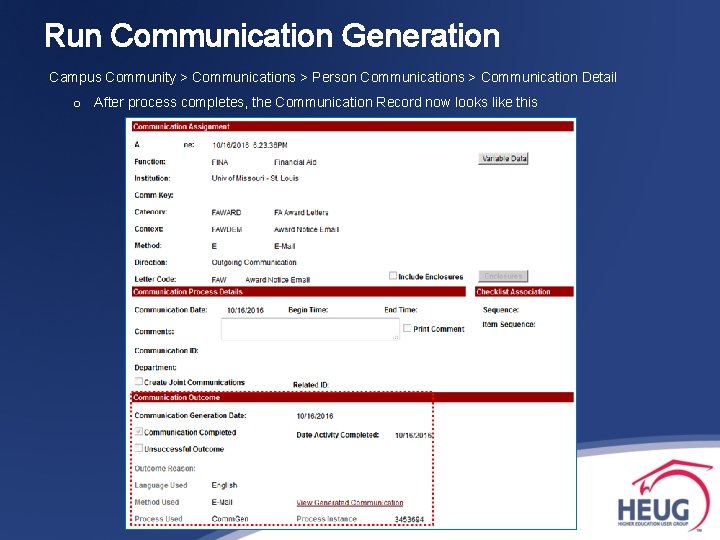This screenshot has width=720, height=540.
Task: Click inside the Comments text box
Action: point(310,329)
